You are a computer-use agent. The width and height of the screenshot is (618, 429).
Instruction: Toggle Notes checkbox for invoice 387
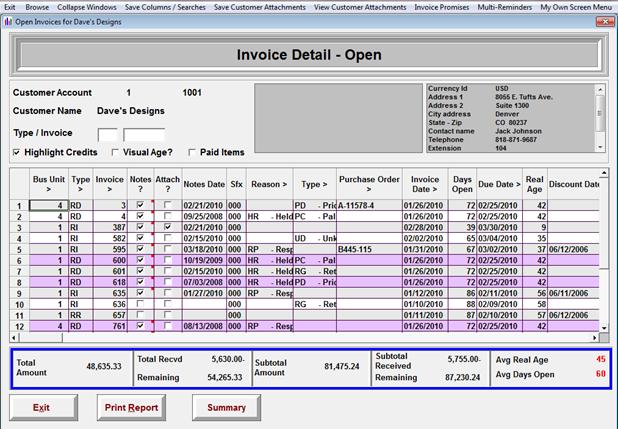coord(140,227)
